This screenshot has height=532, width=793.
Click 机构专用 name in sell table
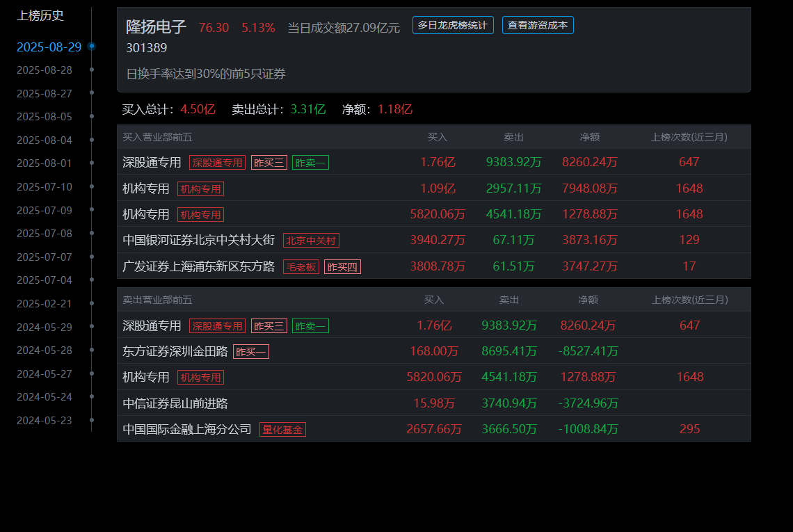point(145,377)
